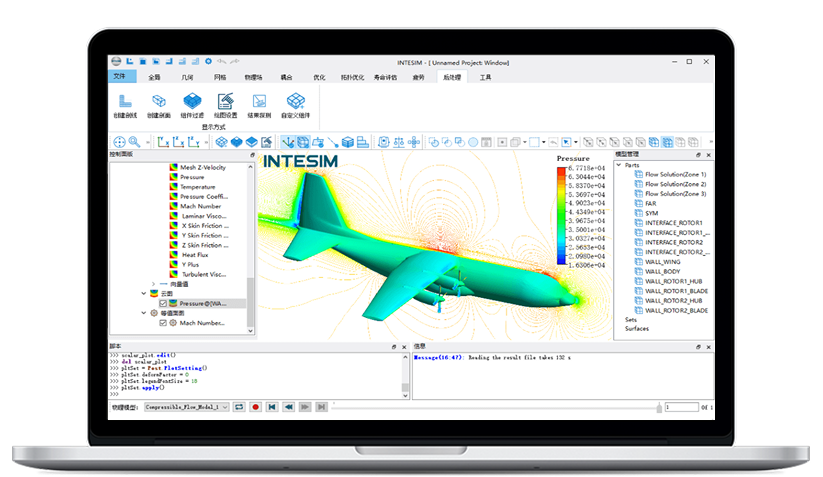Click the frame number input field
This screenshot has width=823, height=477.
click(x=681, y=407)
